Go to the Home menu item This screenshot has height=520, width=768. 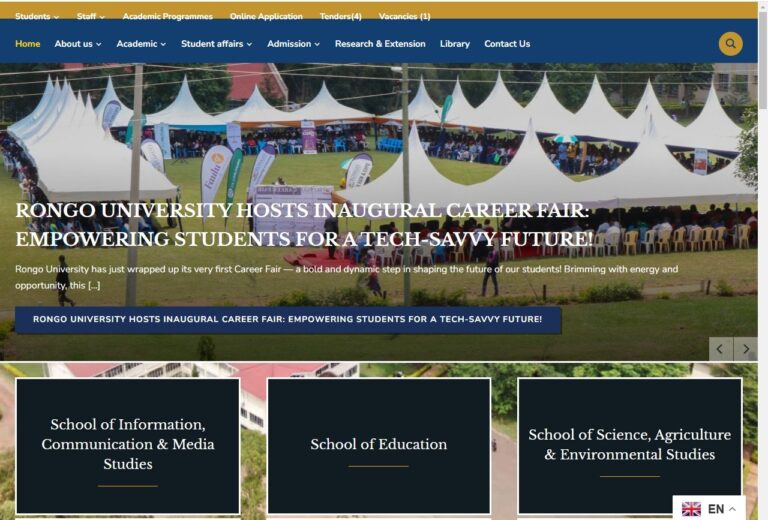pos(27,44)
